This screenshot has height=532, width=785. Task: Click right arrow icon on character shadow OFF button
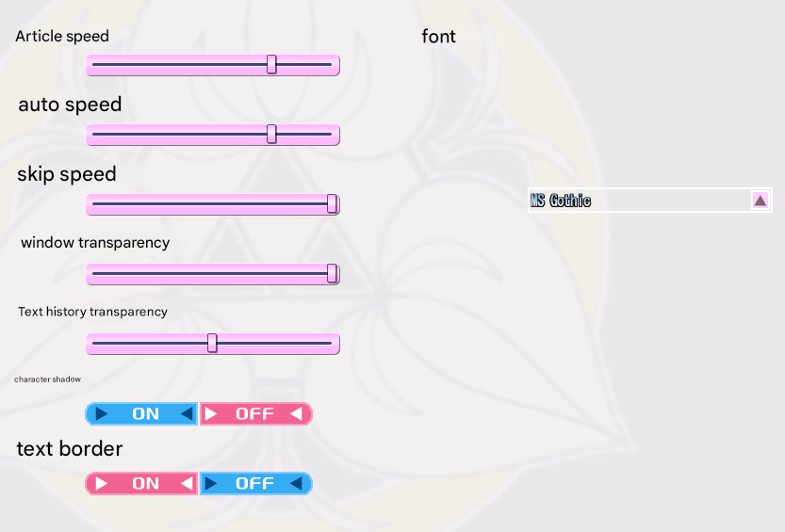pos(212,413)
